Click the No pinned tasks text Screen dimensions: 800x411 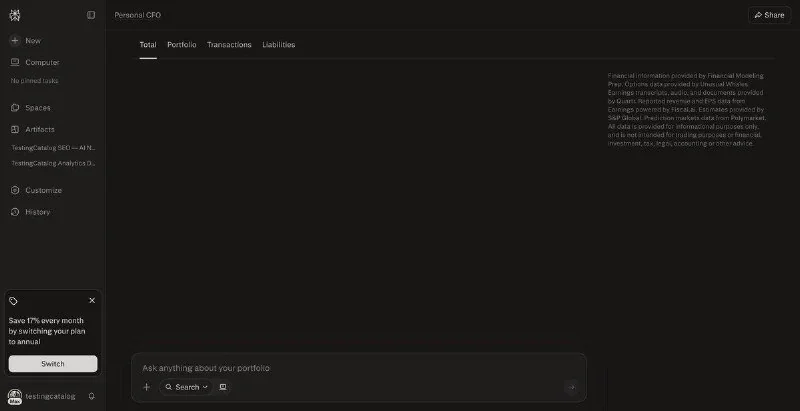(x=35, y=81)
